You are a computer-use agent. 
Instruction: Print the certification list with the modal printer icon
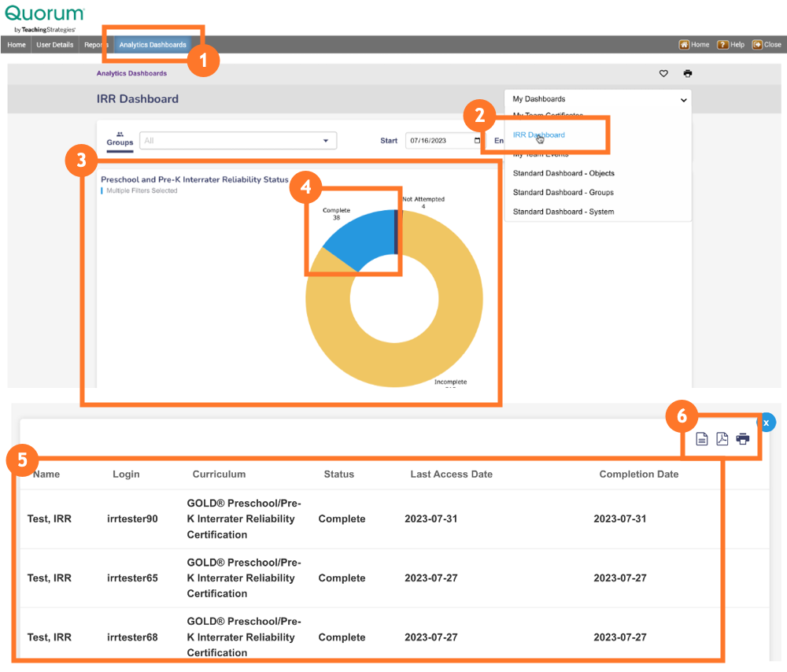point(743,438)
